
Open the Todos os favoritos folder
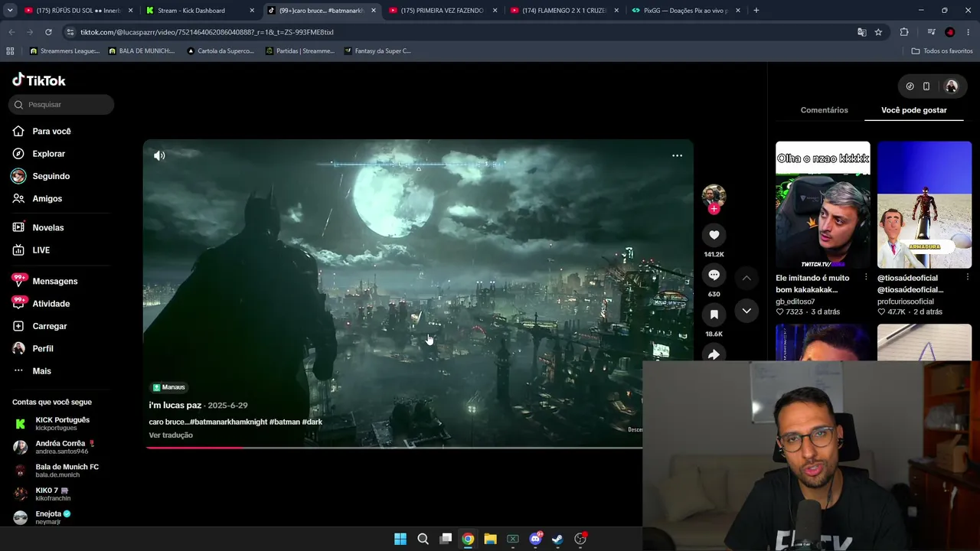(942, 51)
